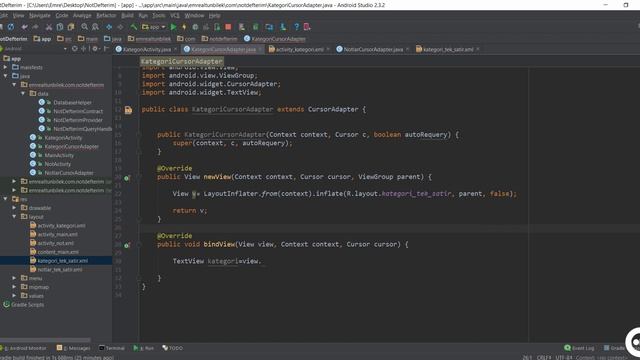Click the class gutter icon beside KategoriCursorAdapter declaration

pyautogui.click(x=128, y=110)
